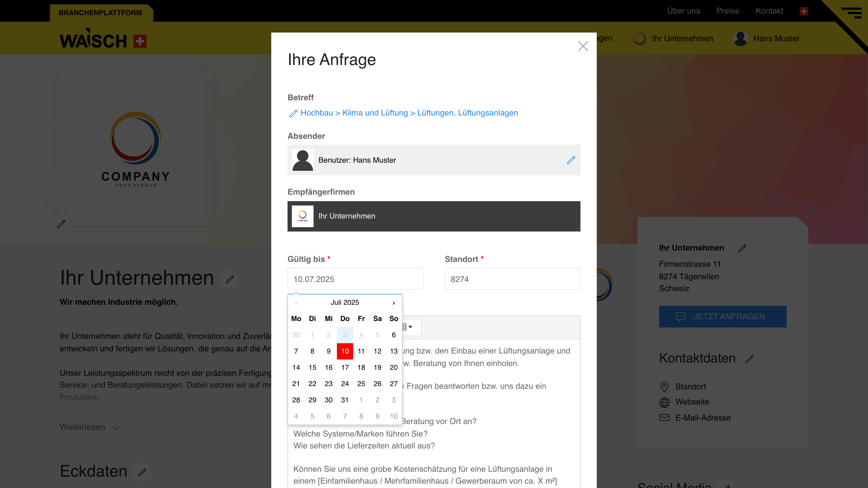Image resolution: width=868 pixels, height=488 pixels.
Task: Click the JETZT ANFRAGEN button
Action: click(723, 317)
